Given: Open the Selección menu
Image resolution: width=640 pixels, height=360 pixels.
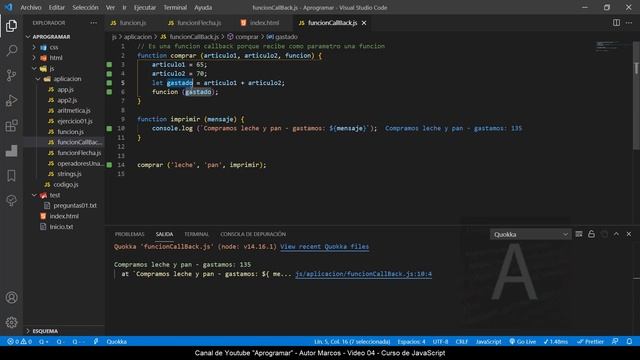Looking at the screenshot, I should click(x=85, y=7).
